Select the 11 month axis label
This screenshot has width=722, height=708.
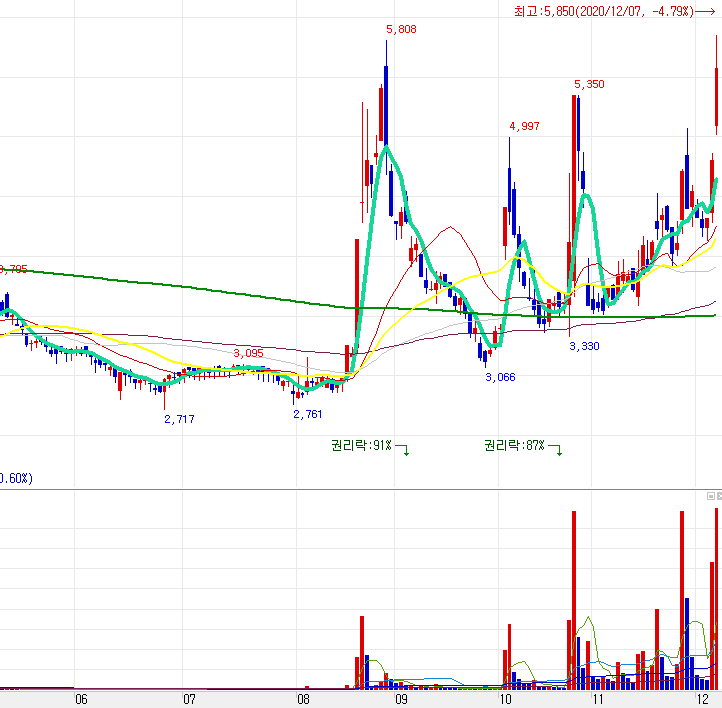point(598,699)
